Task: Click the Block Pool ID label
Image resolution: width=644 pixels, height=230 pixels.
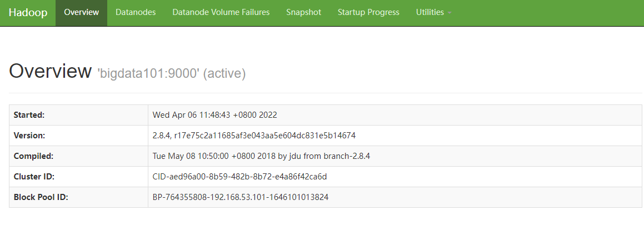Action: [x=41, y=197]
